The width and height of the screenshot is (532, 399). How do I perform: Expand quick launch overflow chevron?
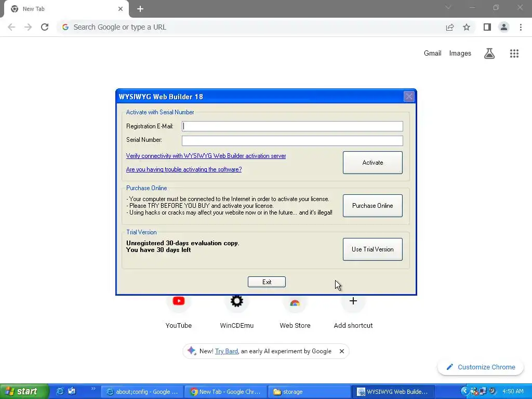click(x=94, y=389)
